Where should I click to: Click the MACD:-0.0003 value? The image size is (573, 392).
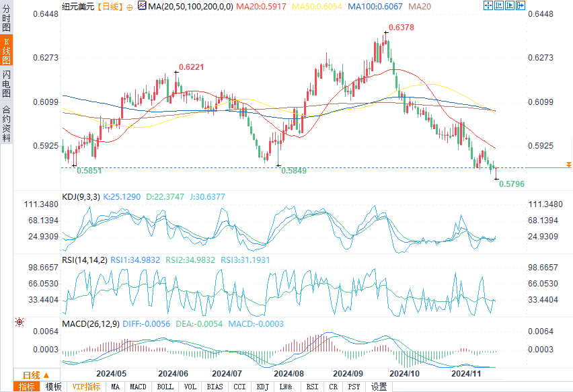point(256,324)
